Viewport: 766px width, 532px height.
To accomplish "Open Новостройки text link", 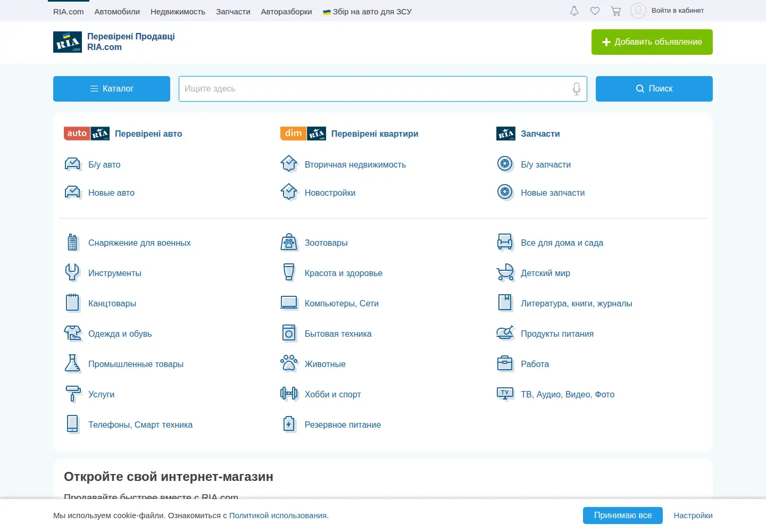I will click(330, 193).
